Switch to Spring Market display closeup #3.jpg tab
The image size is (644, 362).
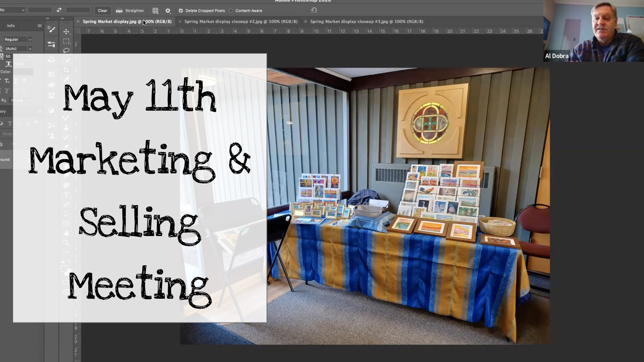point(367,21)
